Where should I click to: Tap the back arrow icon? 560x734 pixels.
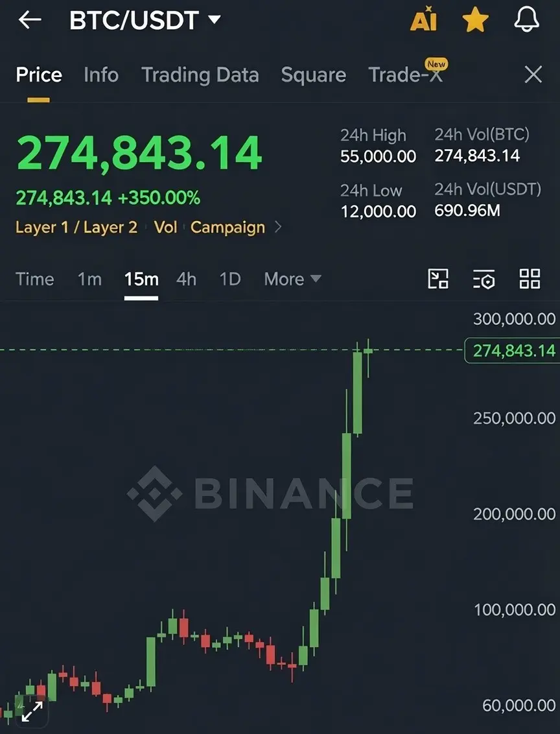[30, 20]
